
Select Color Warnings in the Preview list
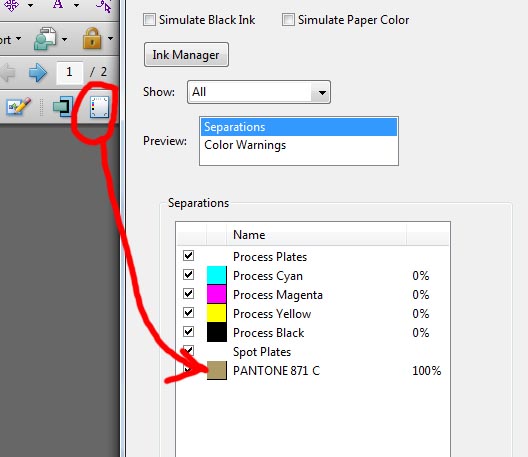pos(245,145)
